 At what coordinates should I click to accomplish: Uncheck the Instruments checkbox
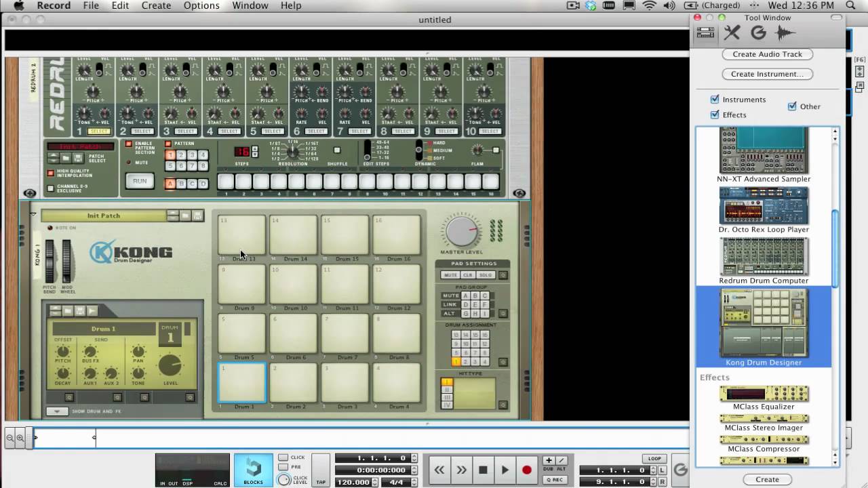[x=714, y=99]
